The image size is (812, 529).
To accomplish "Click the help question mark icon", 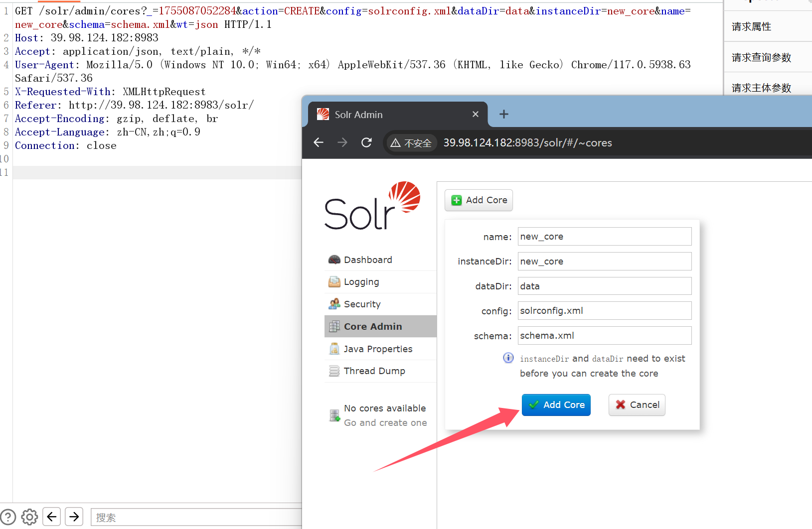I will [8, 517].
